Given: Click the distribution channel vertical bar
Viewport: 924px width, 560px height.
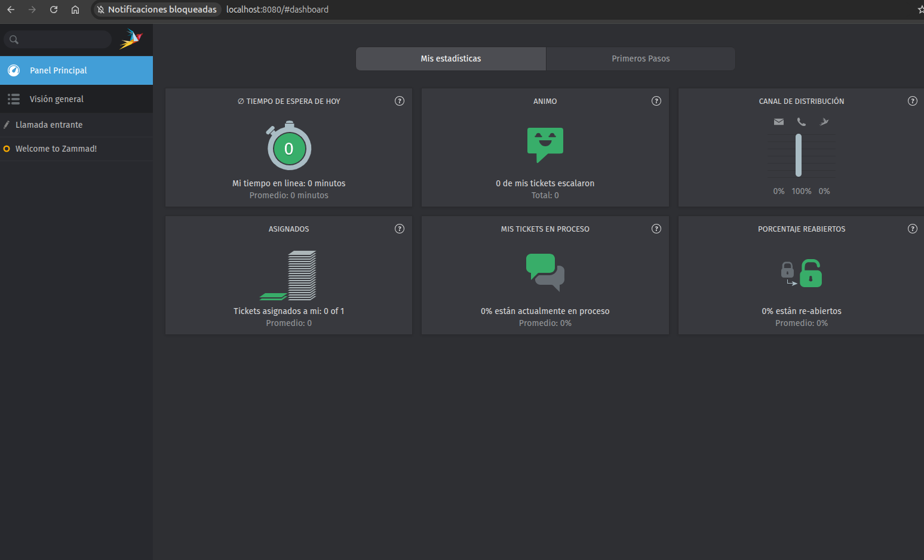Looking at the screenshot, I should [x=798, y=155].
